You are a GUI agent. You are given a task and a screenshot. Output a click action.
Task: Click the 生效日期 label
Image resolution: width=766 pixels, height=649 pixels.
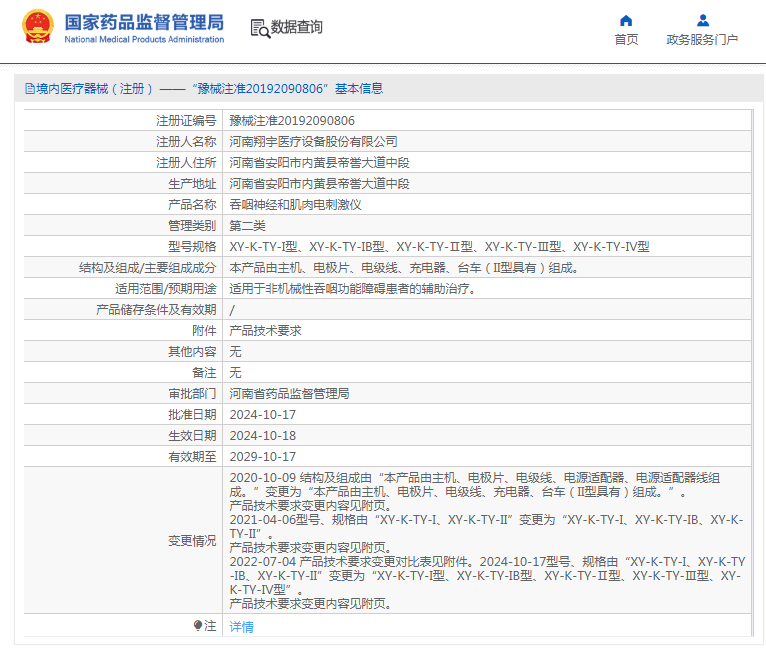192,436
